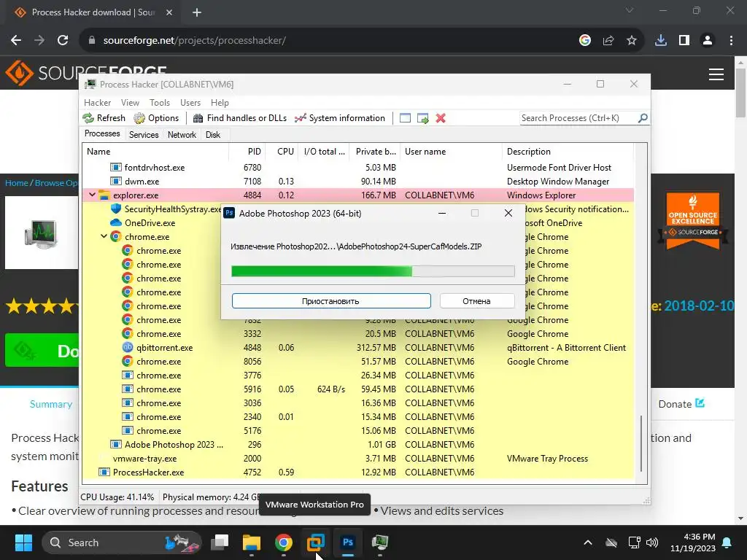Click Refresh in Process Hacker toolbar
This screenshot has width=747, height=560.
pos(104,118)
